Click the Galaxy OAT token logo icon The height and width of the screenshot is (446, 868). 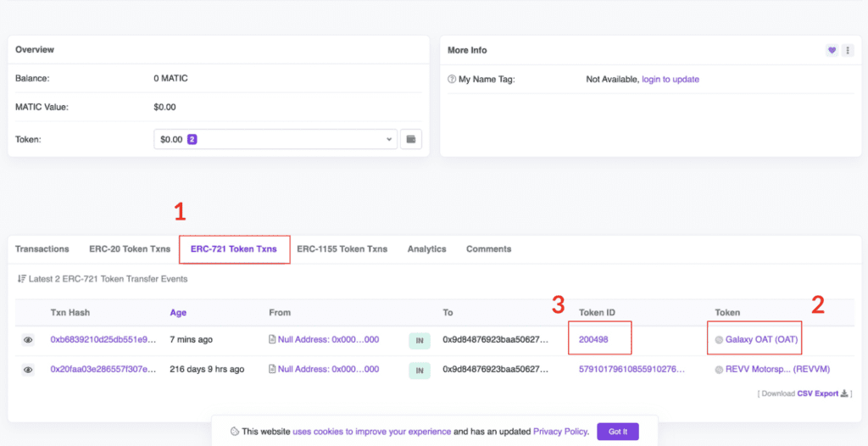[719, 340]
